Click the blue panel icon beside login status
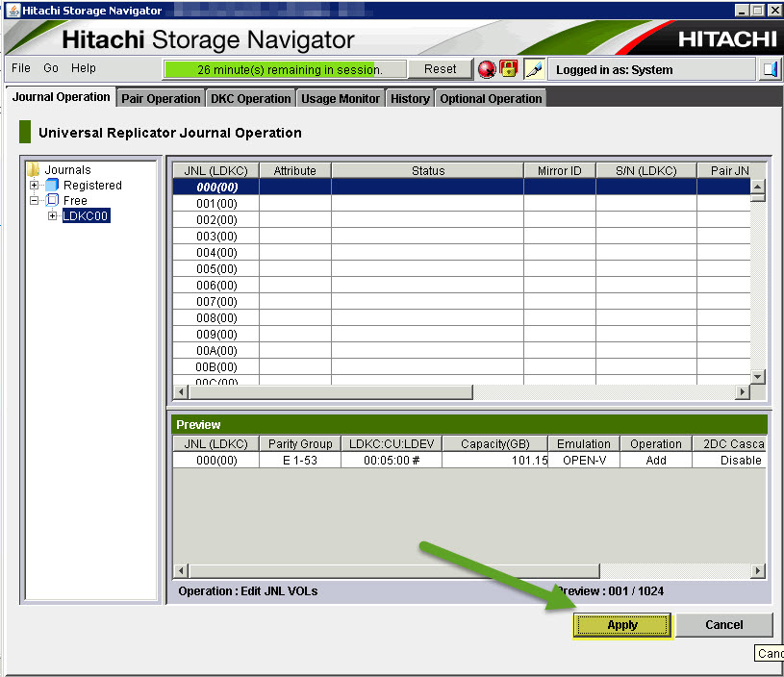 click(x=770, y=69)
